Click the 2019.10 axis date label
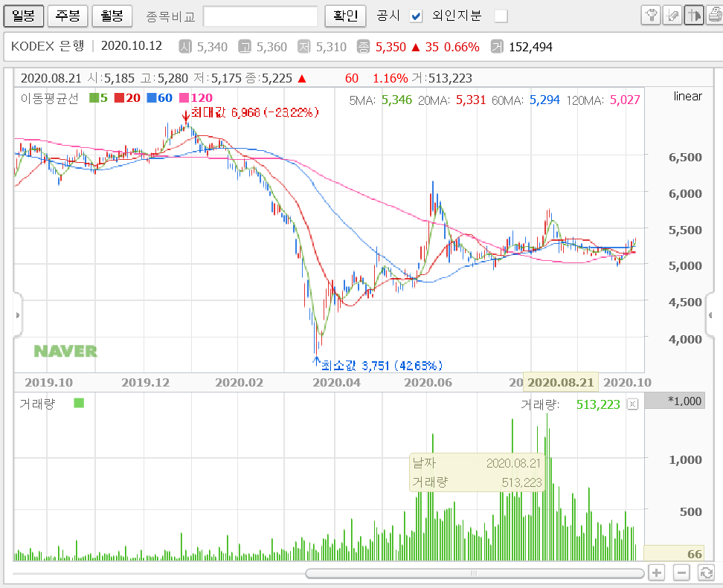Screen dimensions: 723x588 click(x=48, y=383)
